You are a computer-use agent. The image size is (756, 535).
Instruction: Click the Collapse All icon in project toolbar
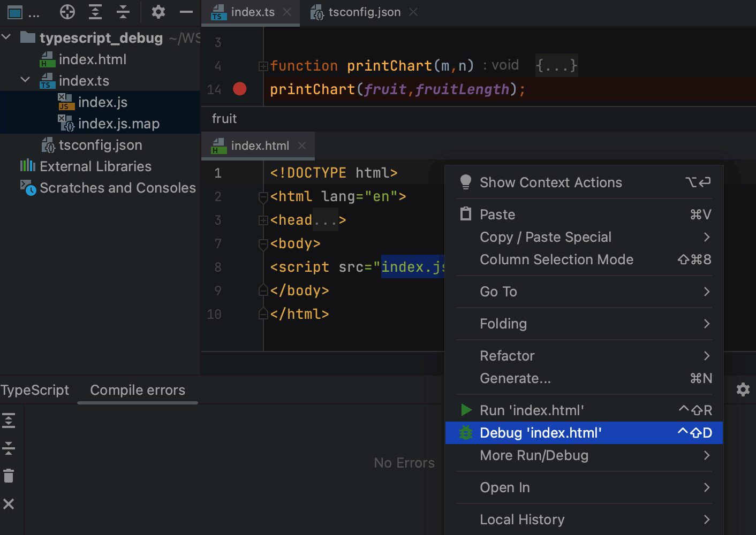123,12
